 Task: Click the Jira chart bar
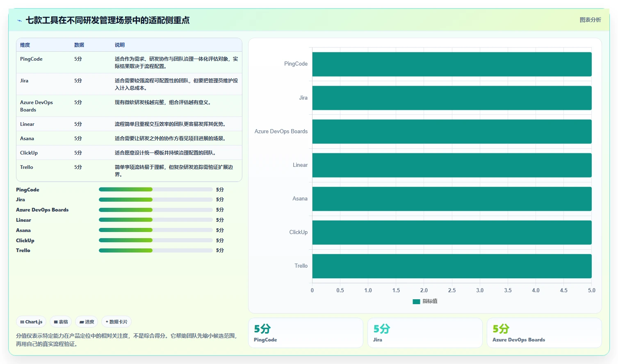(x=452, y=98)
